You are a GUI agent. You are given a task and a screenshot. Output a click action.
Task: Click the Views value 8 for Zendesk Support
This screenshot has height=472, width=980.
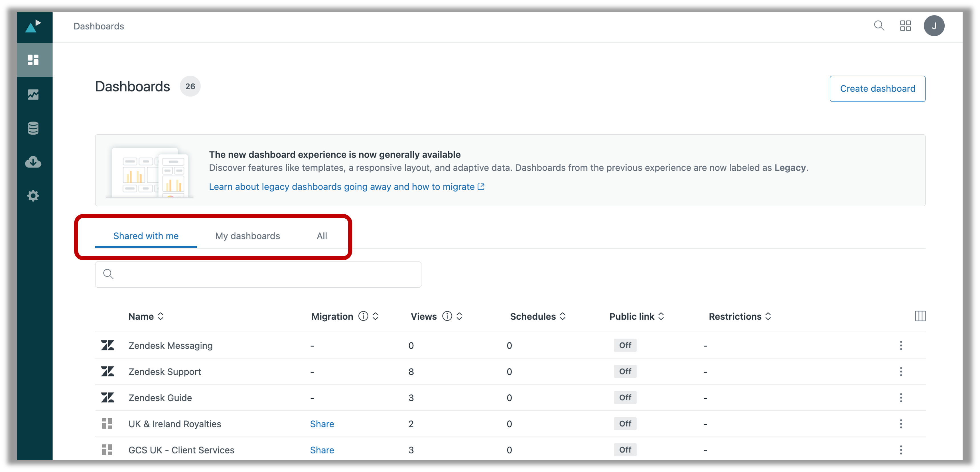click(411, 372)
